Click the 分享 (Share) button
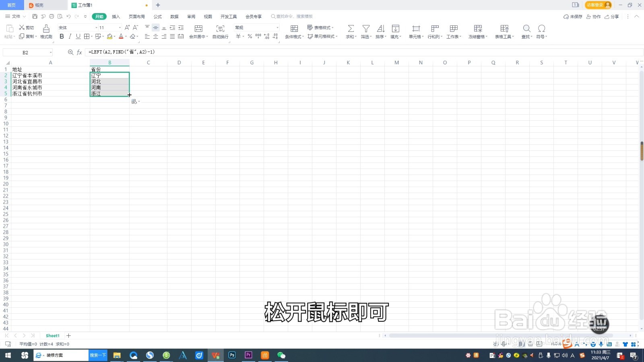Viewport: 644px width, 362px height. click(612, 16)
